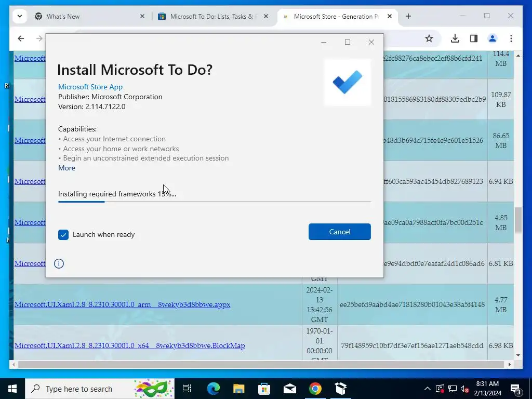
Task: Click hash ee25befd9aabd4ae71818280b01043e38a5f4148
Action: click(412, 304)
